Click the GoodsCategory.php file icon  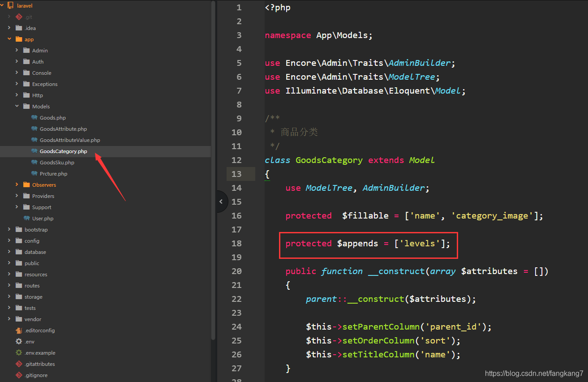pos(34,151)
